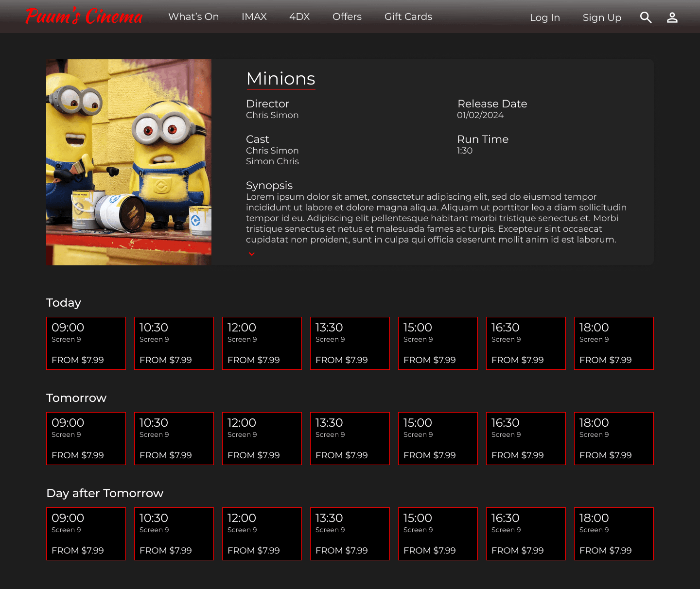Image resolution: width=700 pixels, height=589 pixels.
Task: Open the 4DX menu item
Action: (x=299, y=17)
